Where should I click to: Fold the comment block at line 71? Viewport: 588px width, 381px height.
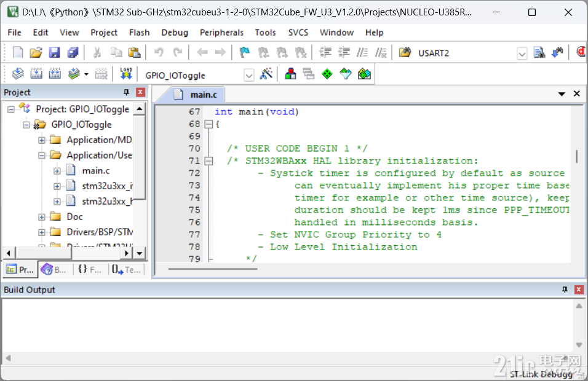(x=209, y=161)
